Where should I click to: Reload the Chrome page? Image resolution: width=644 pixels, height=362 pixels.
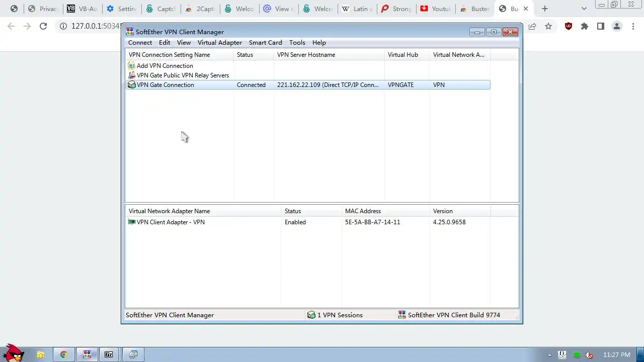pos(43,26)
